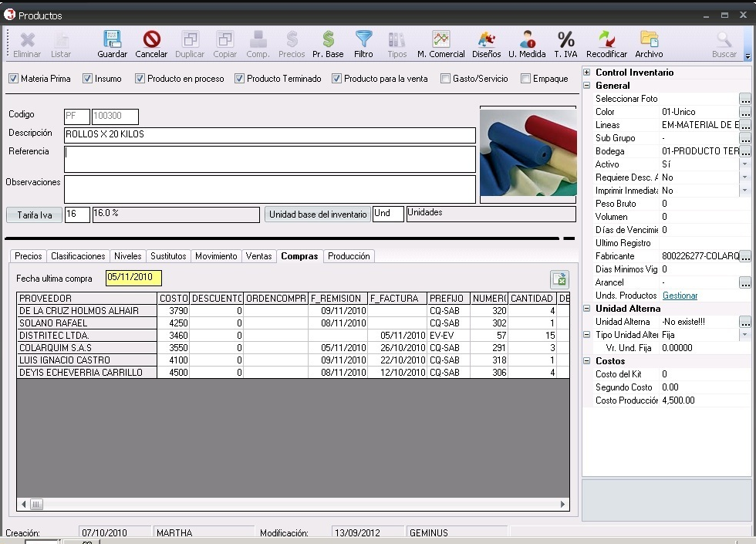The image size is (756, 544).
Task: Collapse the Costos section
Action: pyautogui.click(x=587, y=361)
